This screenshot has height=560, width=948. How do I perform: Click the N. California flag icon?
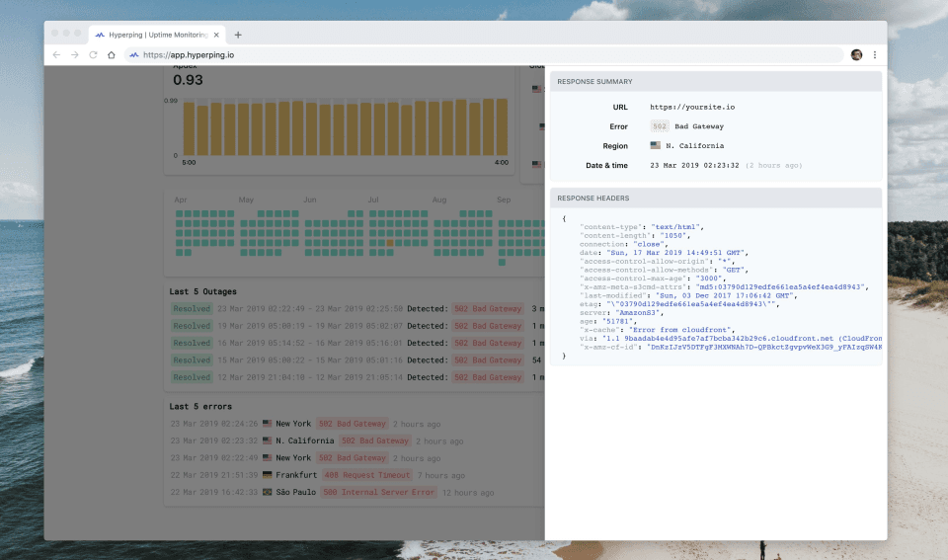(x=655, y=145)
